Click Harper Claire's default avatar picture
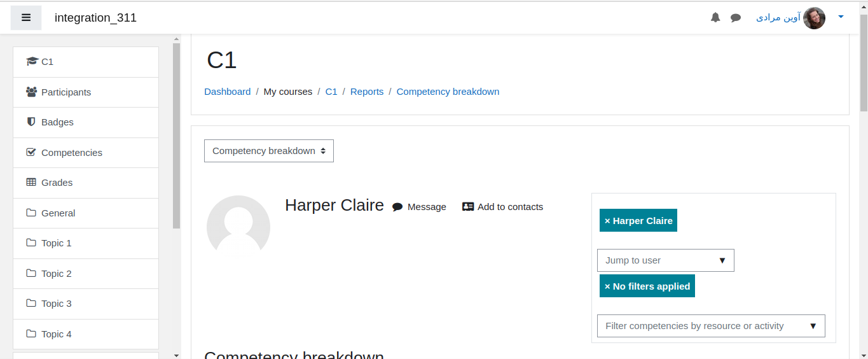Viewport: 868px width, 359px height. tap(238, 227)
